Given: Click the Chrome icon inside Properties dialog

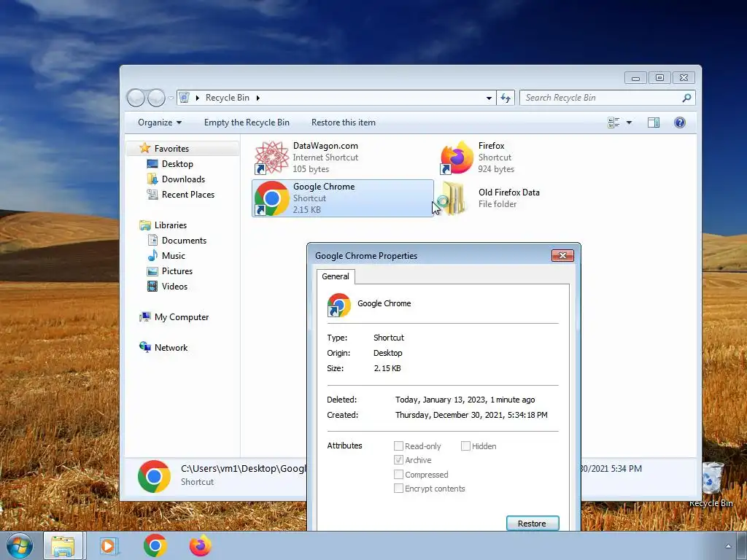Looking at the screenshot, I should click(x=338, y=305).
